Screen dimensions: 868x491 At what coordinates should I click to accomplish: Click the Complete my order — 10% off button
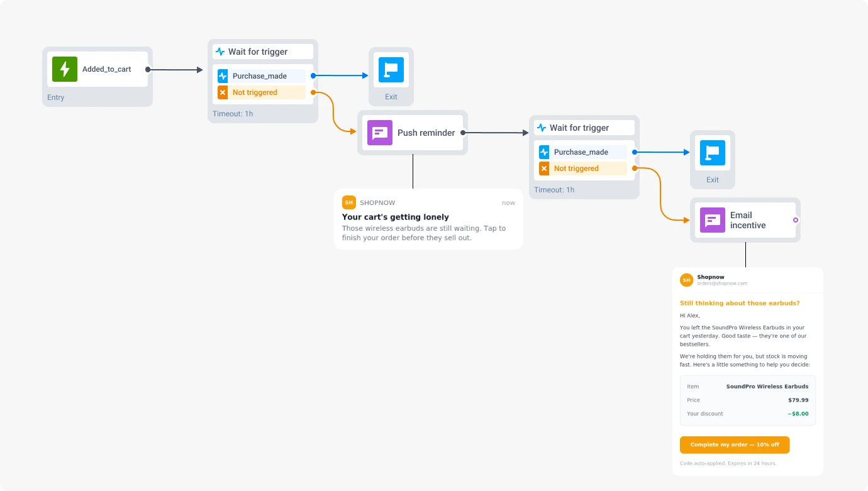coord(734,444)
